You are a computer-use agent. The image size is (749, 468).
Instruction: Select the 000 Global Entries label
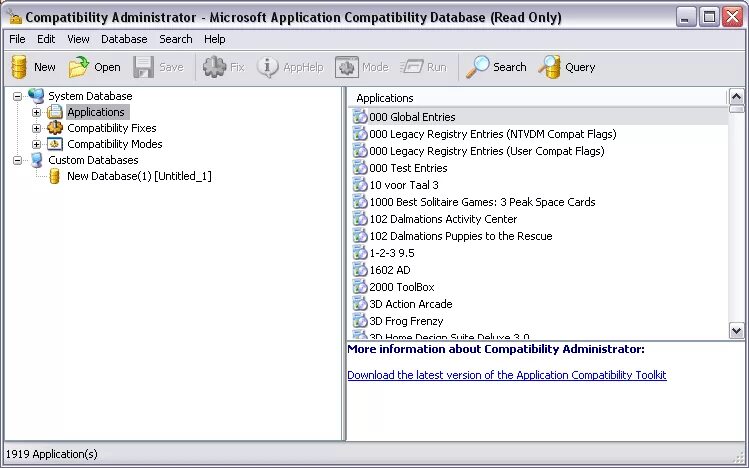[412, 117]
